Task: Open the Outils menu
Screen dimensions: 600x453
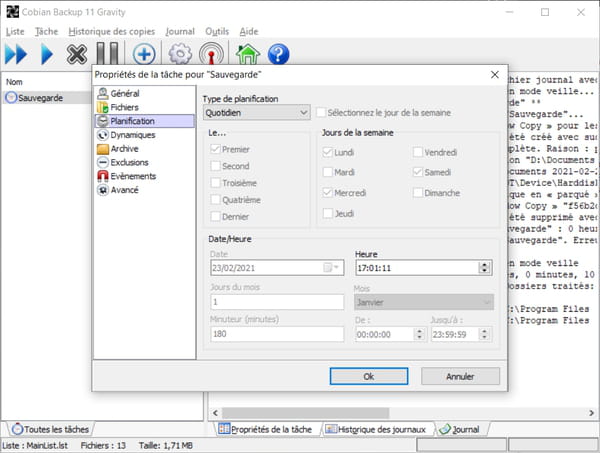Action: (x=217, y=31)
